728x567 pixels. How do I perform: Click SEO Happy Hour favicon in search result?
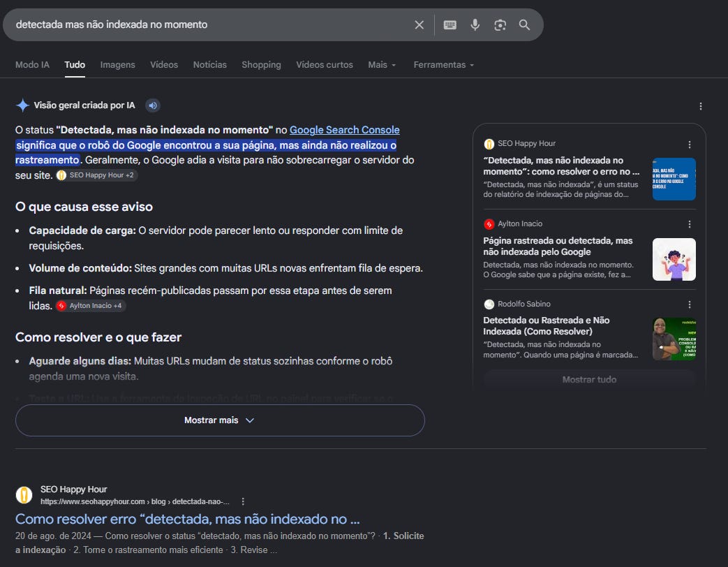point(24,495)
